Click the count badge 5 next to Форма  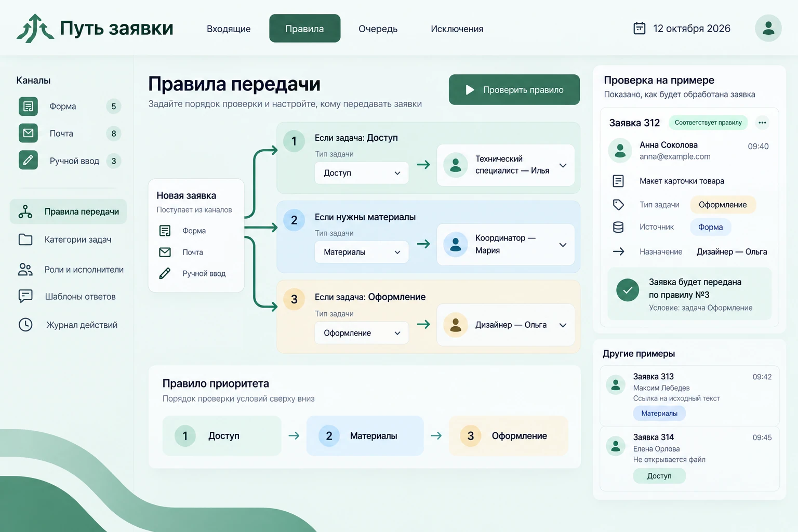(114, 107)
